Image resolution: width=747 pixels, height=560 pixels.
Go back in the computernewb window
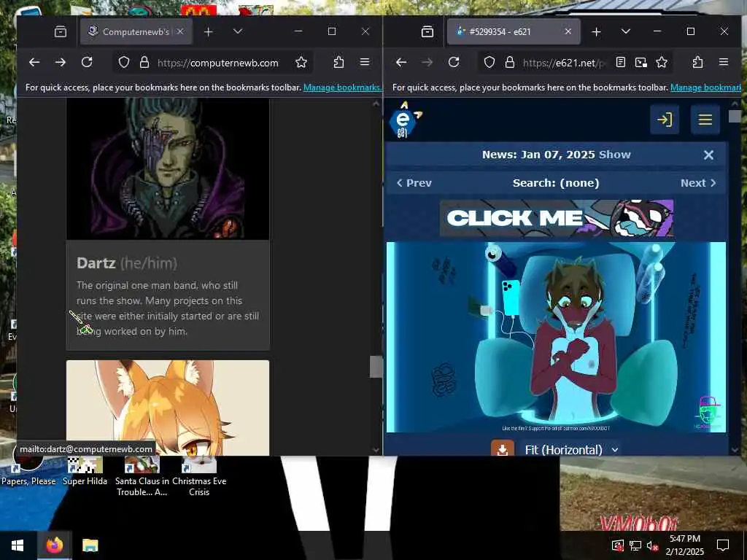pyautogui.click(x=34, y=63)
